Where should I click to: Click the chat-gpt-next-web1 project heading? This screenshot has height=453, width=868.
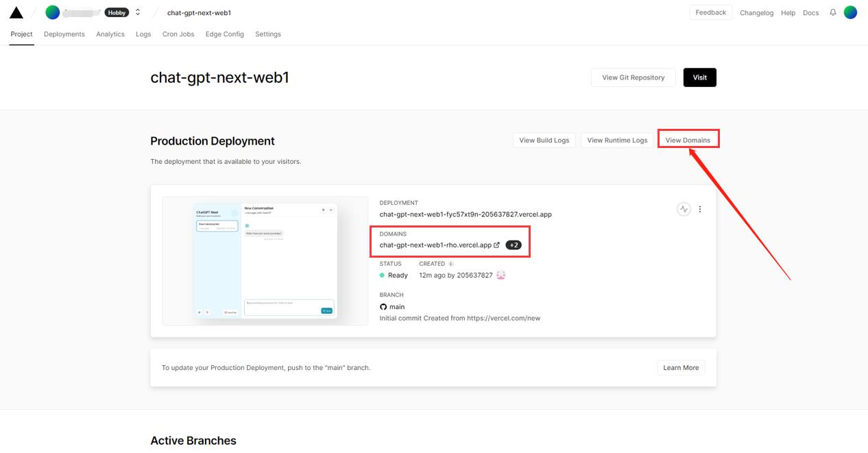(x=219, y=77)
